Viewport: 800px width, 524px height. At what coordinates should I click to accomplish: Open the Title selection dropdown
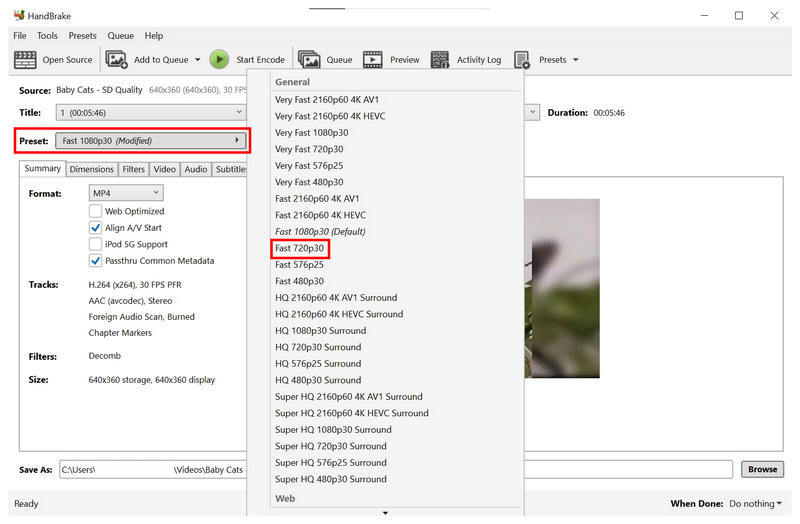pyautogui.click(x=150, y=113)
